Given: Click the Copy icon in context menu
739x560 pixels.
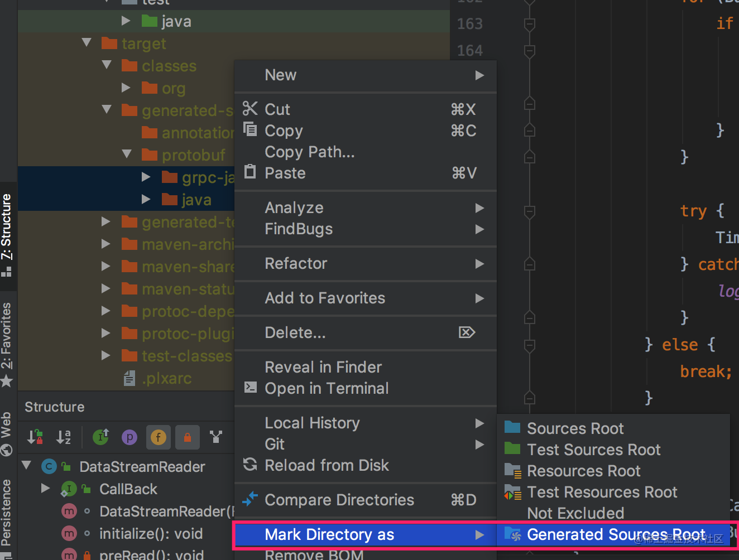Looking at the screenshot, I should click(250, 129).
